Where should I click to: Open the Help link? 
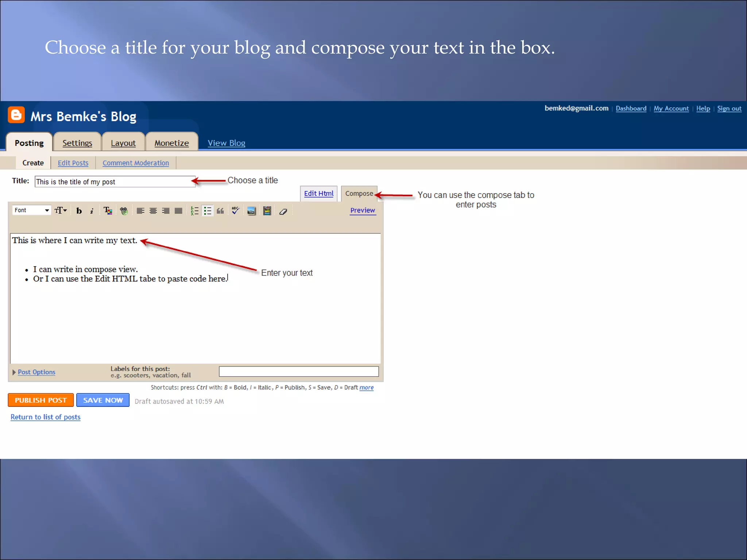coord(703,108)
